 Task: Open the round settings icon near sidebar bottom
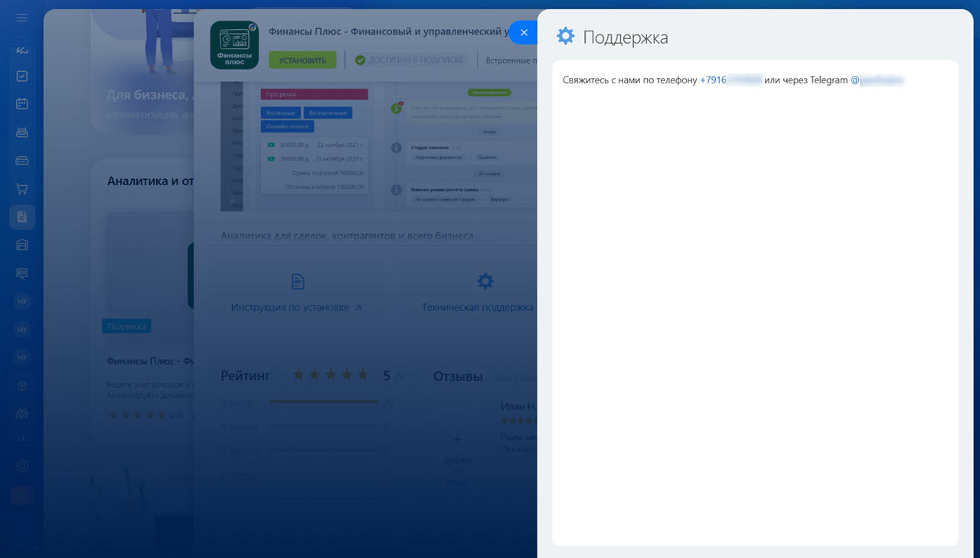[x=22, y=466]
